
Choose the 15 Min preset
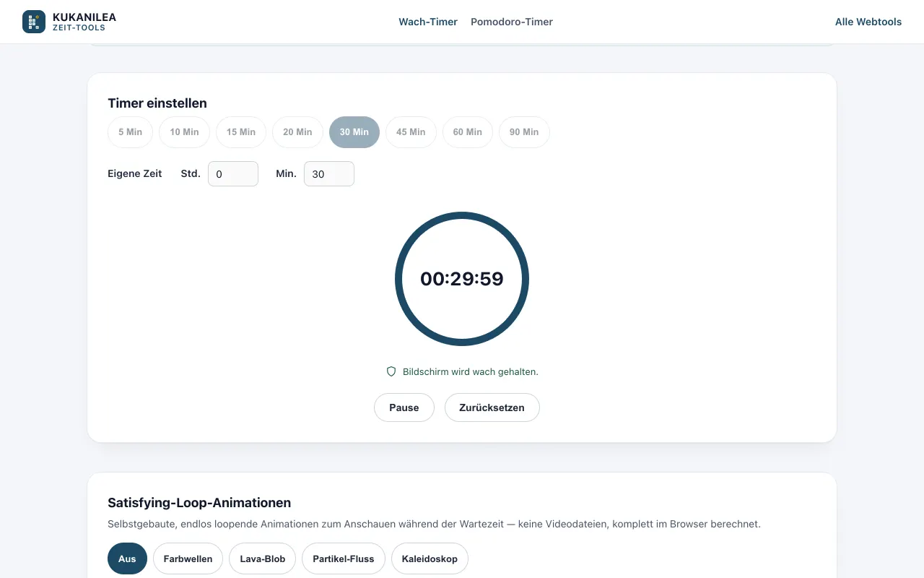(x=241, y=132)
